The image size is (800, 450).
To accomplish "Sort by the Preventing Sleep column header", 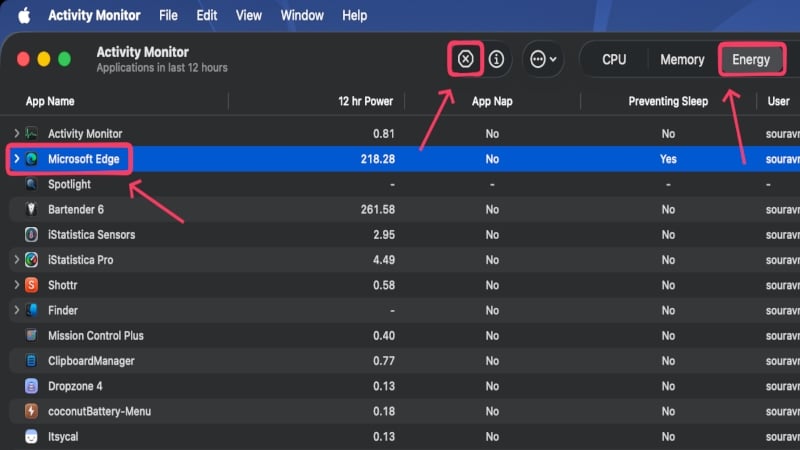I will [668, 101].
